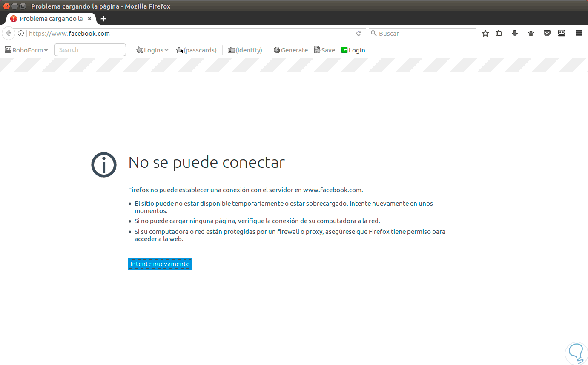Click the bullet text starting 'El sitio puede no estar'
Viewport: 588px width, 365px height.
[284, 207]
